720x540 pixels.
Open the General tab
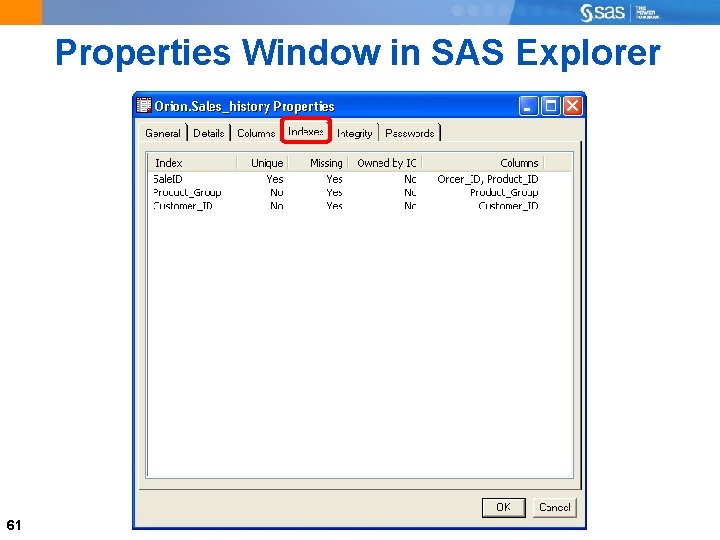point(163,133)
